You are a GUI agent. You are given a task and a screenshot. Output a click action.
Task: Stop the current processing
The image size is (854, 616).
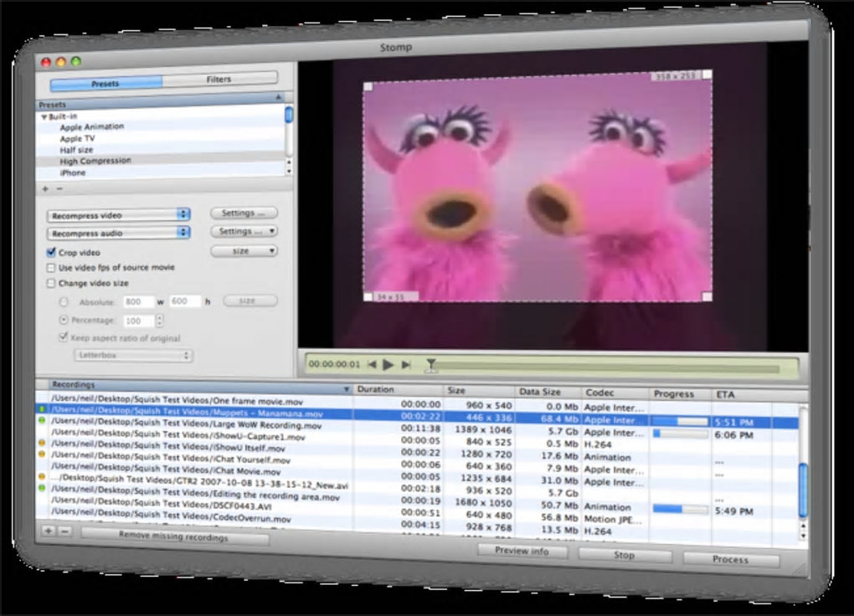pyautogui.click(x=624, y=555)
